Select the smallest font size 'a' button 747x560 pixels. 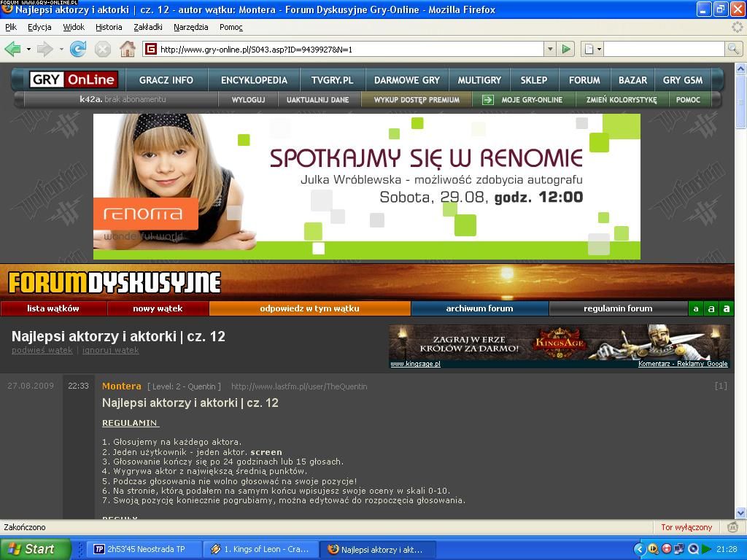click(x=695, y=309)
